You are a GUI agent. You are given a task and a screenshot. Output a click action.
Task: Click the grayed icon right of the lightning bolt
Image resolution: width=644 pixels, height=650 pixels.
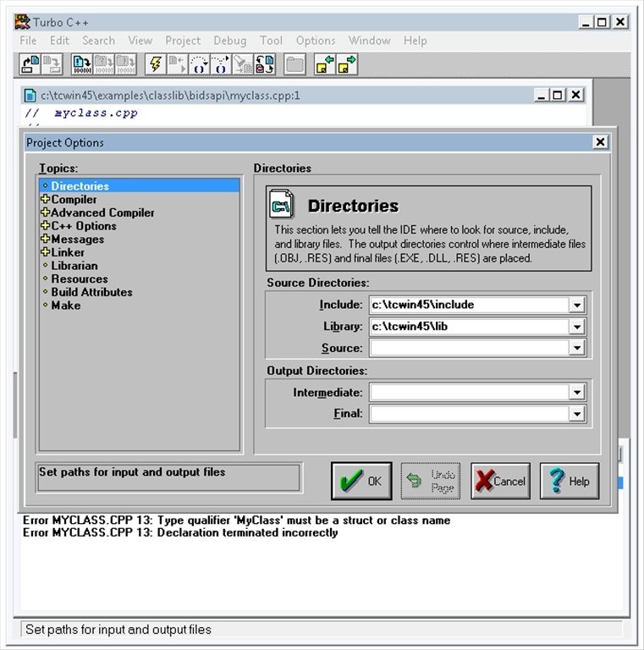pos(178,64)
